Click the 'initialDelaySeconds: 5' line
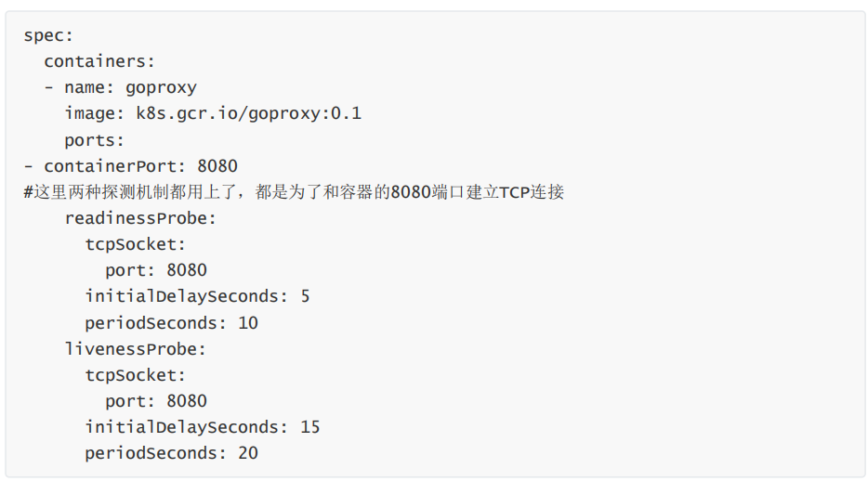The image size is (868, 481). 197,296
